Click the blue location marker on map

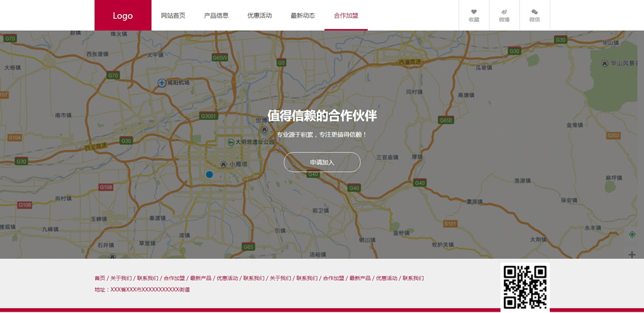coord(209,174)
